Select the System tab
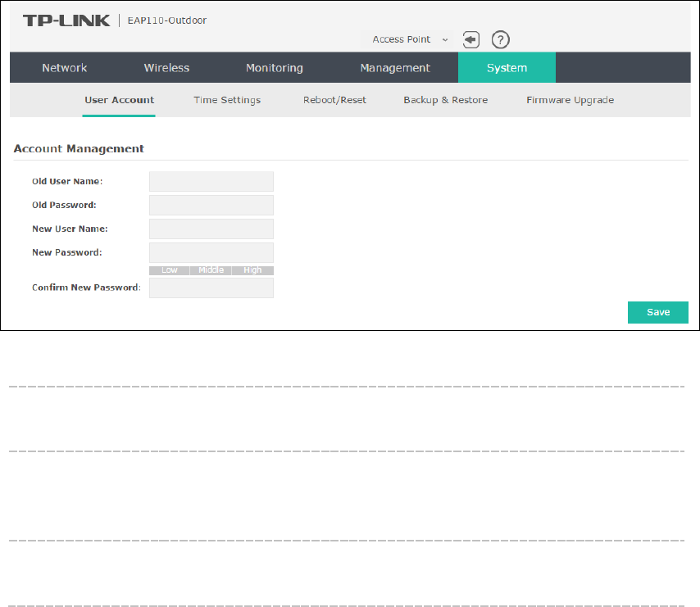This screenshot has height=607, width=700. click(507, 68)
